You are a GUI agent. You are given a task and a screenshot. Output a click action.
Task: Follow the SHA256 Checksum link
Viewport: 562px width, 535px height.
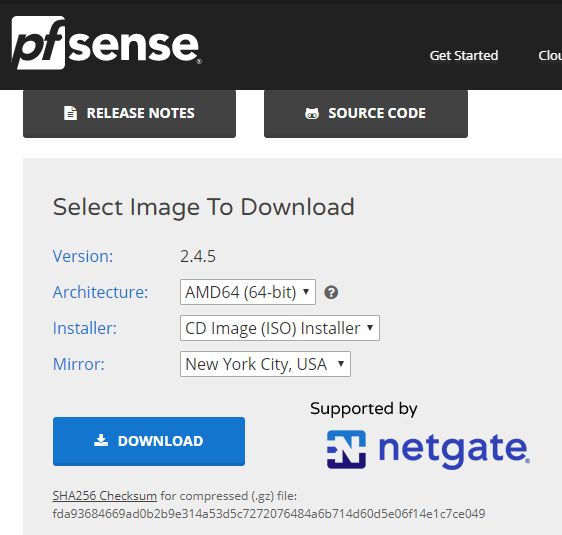click(x=105, y=496)
